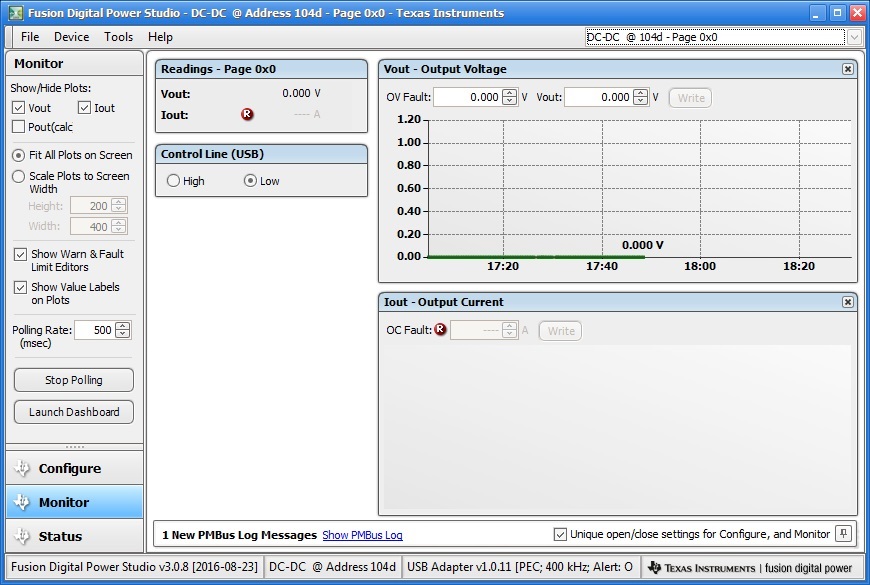Click the OV Fault spinner arrows
The height and width of the screenshot is (585, 870).
(x=509, y=97)
